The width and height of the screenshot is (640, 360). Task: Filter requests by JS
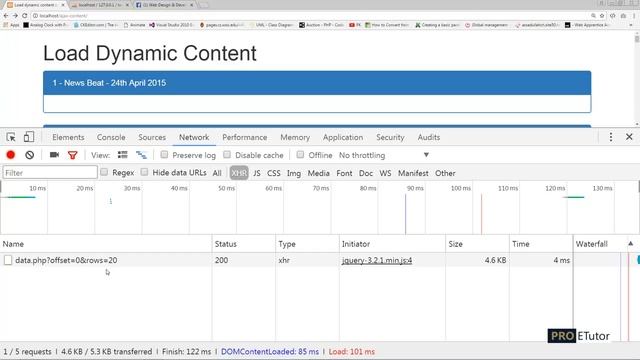coord(257,173)
